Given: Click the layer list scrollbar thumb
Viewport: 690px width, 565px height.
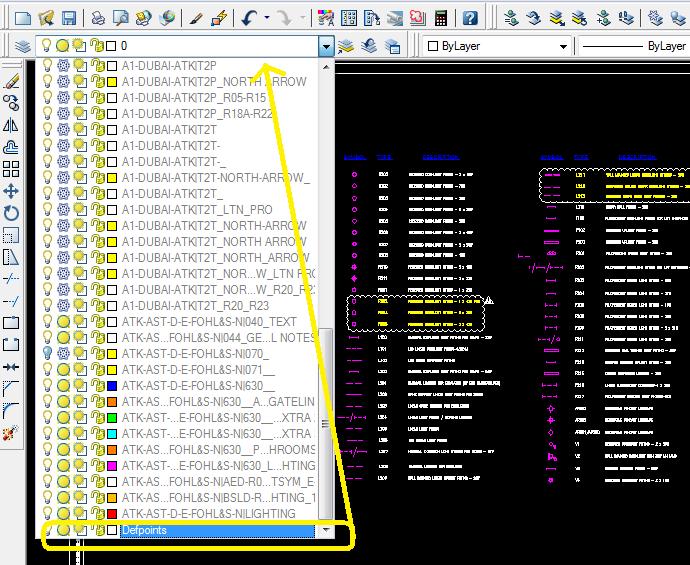Looking at the screenshot, I should (x=326, y=423).
